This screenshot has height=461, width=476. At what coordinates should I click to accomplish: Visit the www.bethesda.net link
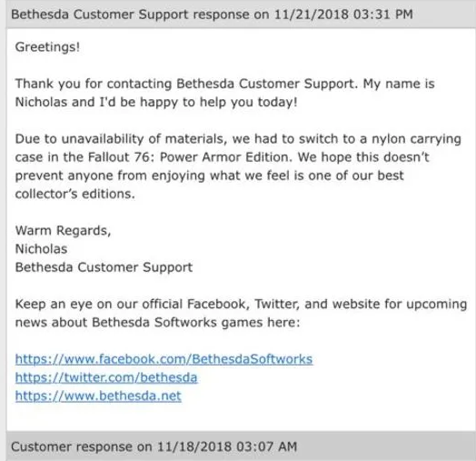pos(98,396)
